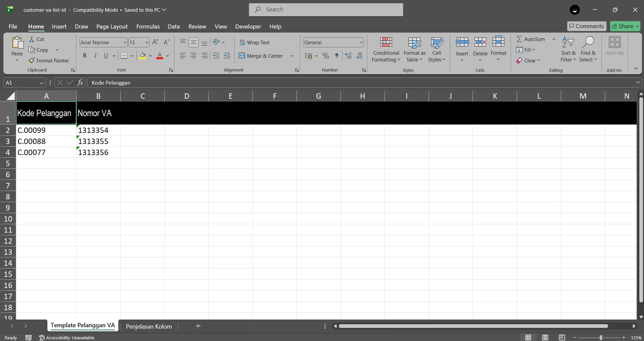The image size is (644, 341).
Task: Toggle Bold formatting
Action: tap(85, 56)
